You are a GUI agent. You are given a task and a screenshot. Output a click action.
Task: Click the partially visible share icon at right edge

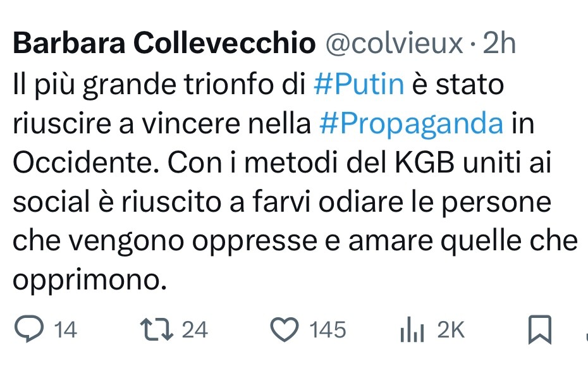click(x=584, y=330)
